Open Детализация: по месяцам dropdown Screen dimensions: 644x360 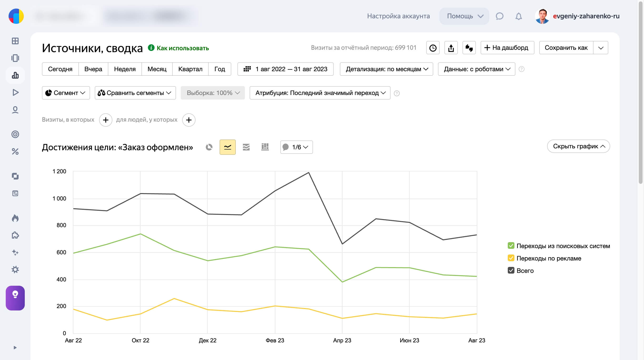tap(386, 69)
